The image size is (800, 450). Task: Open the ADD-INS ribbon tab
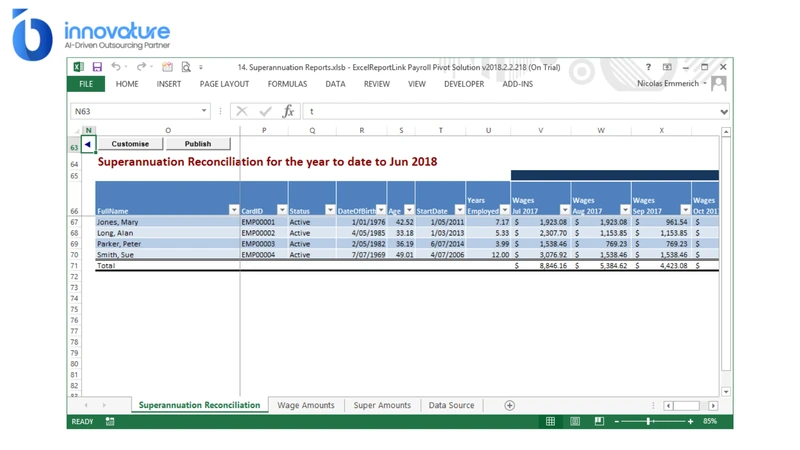(517, 84)
